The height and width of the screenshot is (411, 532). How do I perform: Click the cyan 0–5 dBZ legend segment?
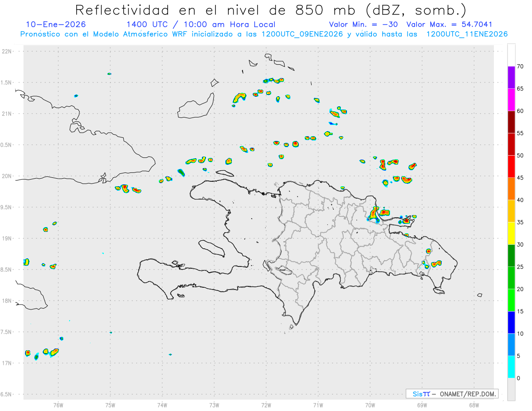tap(511, 367)
